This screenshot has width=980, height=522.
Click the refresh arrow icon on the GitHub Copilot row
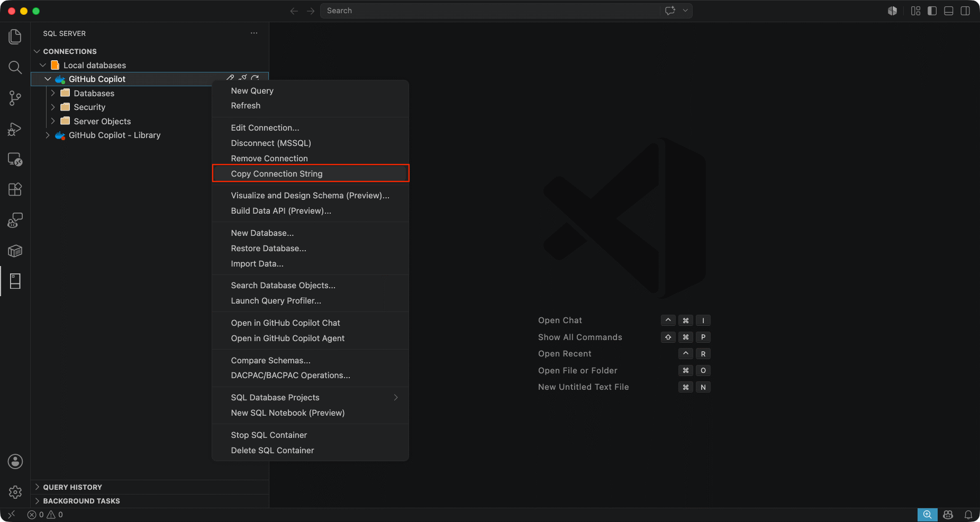tap(255, 78)
